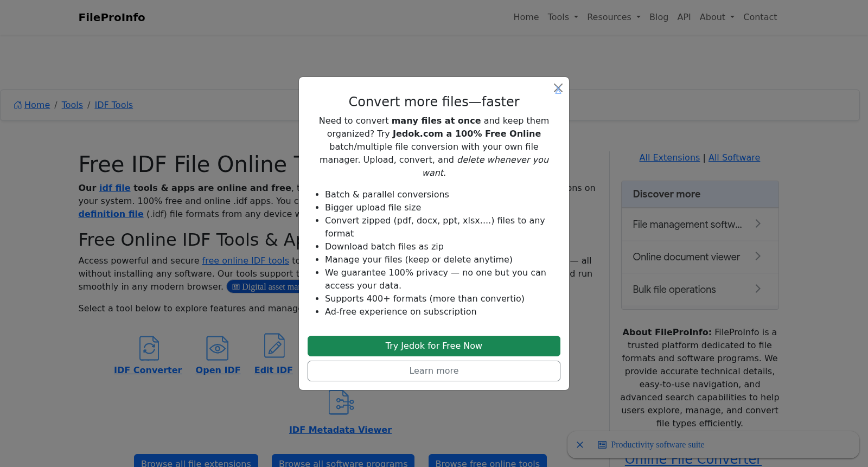Click Try Jedok for Free Now button
868x467 pixels.
434,346
